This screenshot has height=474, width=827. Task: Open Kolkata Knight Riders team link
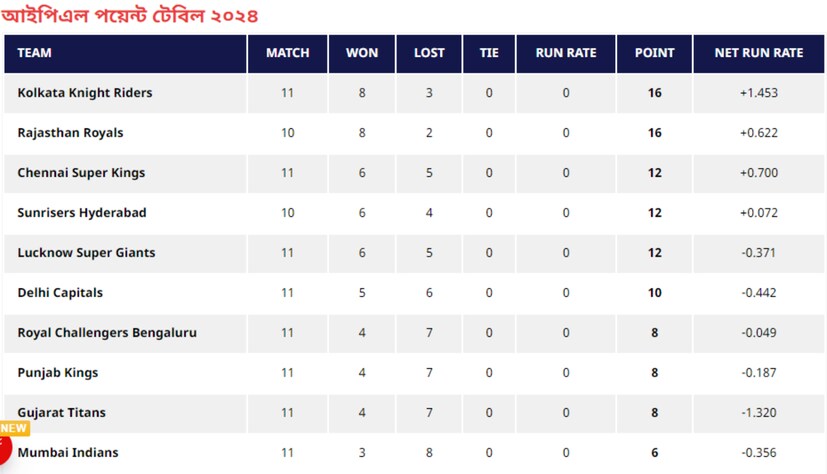pos(85,93)
